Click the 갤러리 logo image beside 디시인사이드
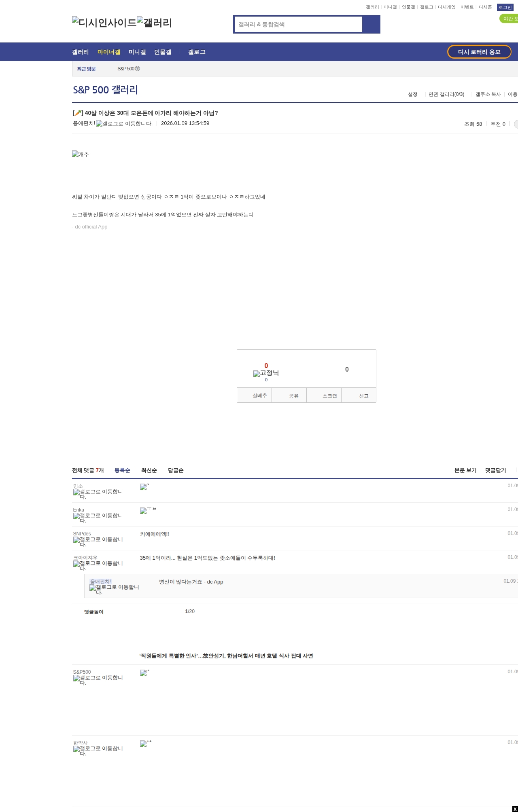The image size is (518, 812). [155, 23]
